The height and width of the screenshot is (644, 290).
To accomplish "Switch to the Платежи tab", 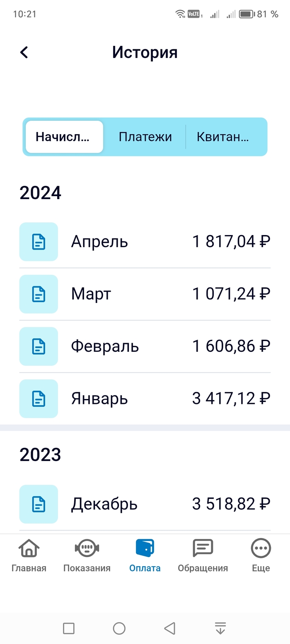I will pos(145,137).
